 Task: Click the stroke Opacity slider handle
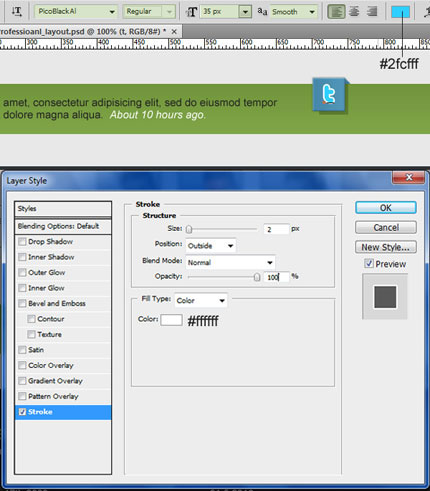coord(257,277)
